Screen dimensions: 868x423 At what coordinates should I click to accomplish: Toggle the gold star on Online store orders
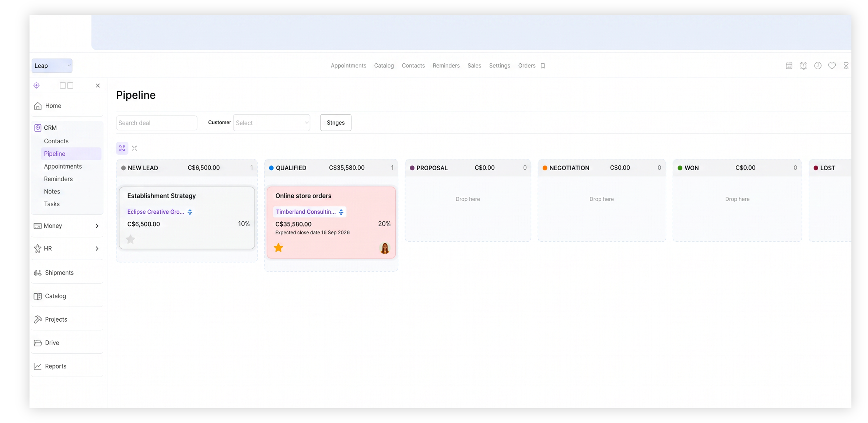coord(279,248)
